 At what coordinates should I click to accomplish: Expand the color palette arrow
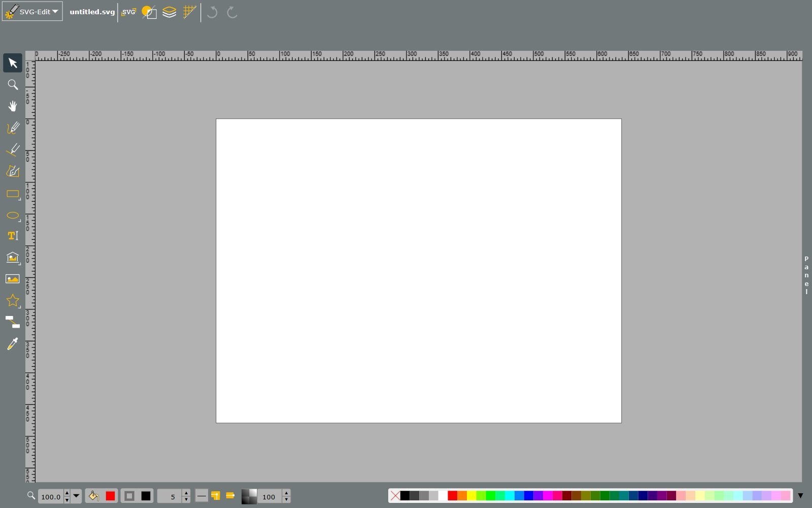800,496
